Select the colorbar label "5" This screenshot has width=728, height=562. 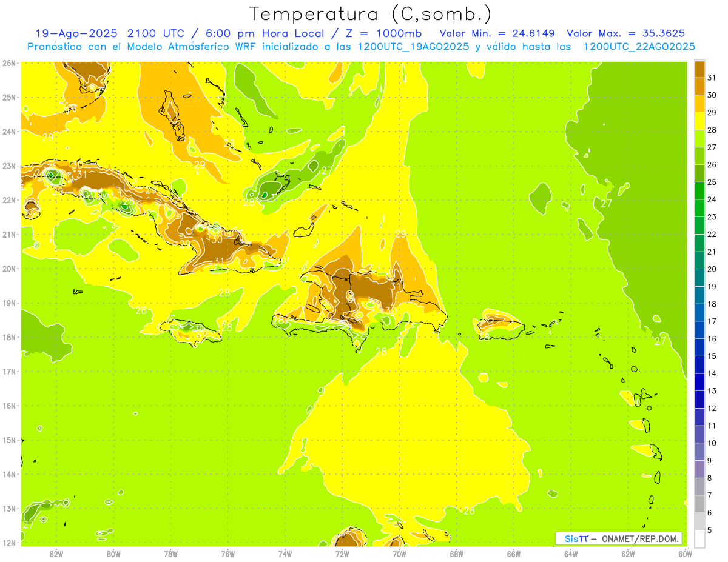coord(710,530)
